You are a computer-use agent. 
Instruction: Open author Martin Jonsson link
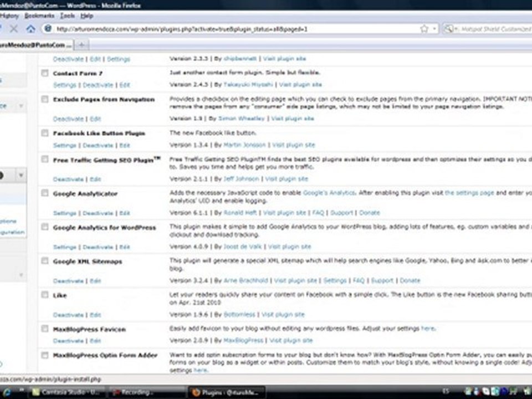(244, 145)
